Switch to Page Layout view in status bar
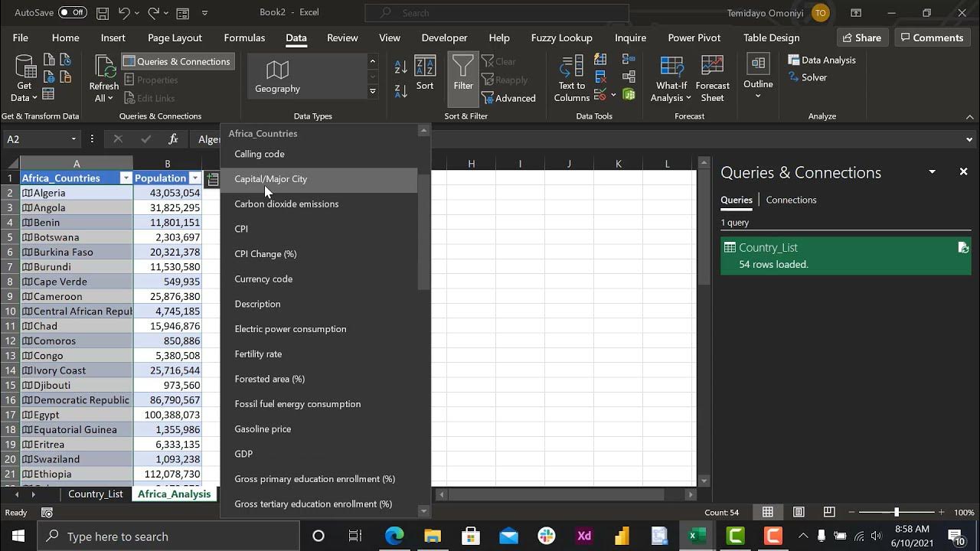Viewport: 980px width, 551px height. pyautogui.click(x=799, y=512)
